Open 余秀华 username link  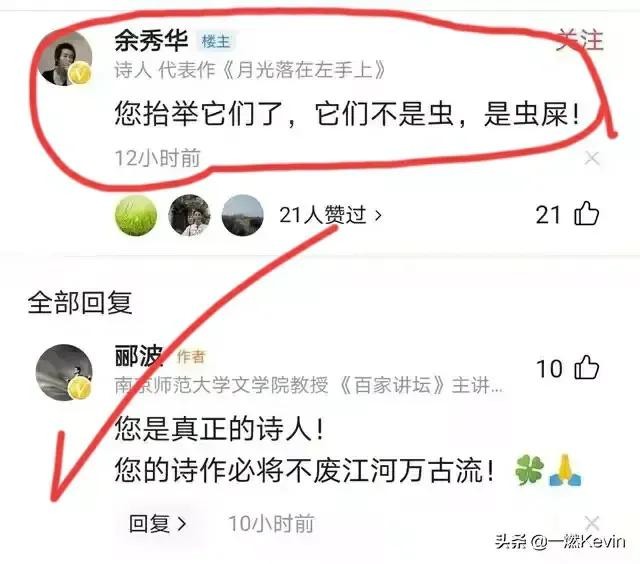click(151, 40)
